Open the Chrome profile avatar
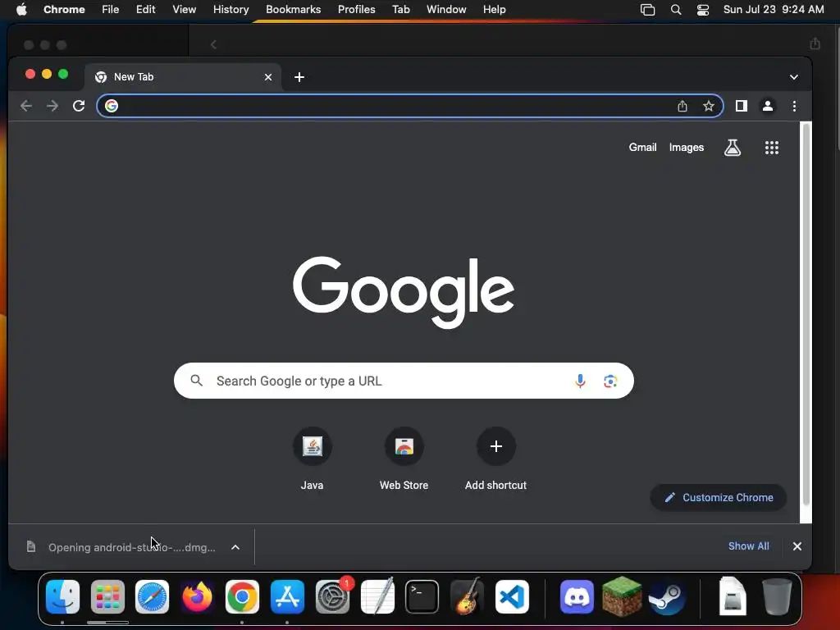This screenshot has height=630, width=840. click(x=768, y=106)
